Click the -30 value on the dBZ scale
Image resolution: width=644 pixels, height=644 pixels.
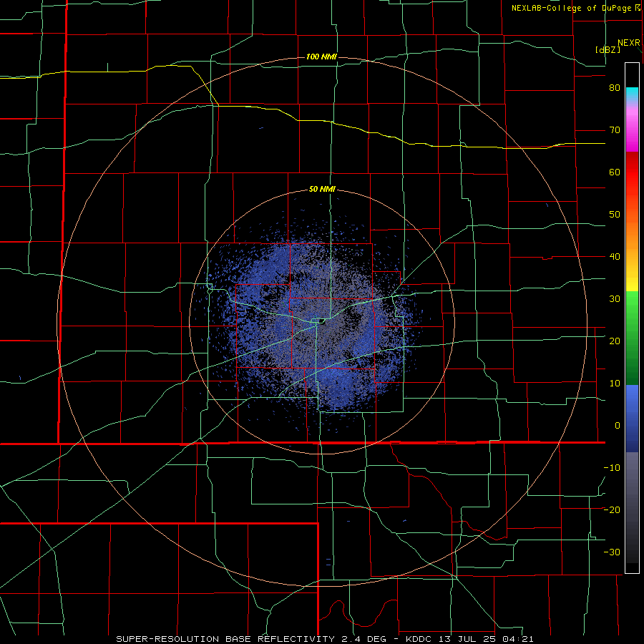click(612, 552)
